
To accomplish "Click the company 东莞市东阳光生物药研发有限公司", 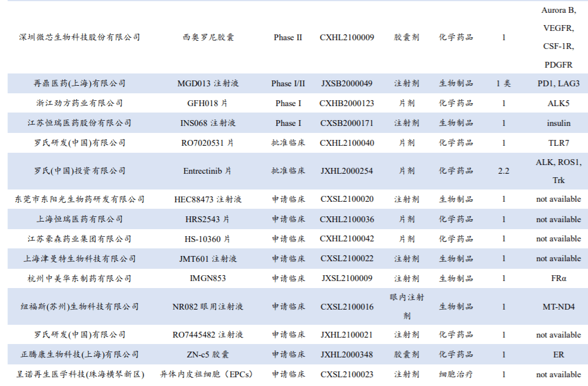I will pyautogui.click(x=79, y=199).
